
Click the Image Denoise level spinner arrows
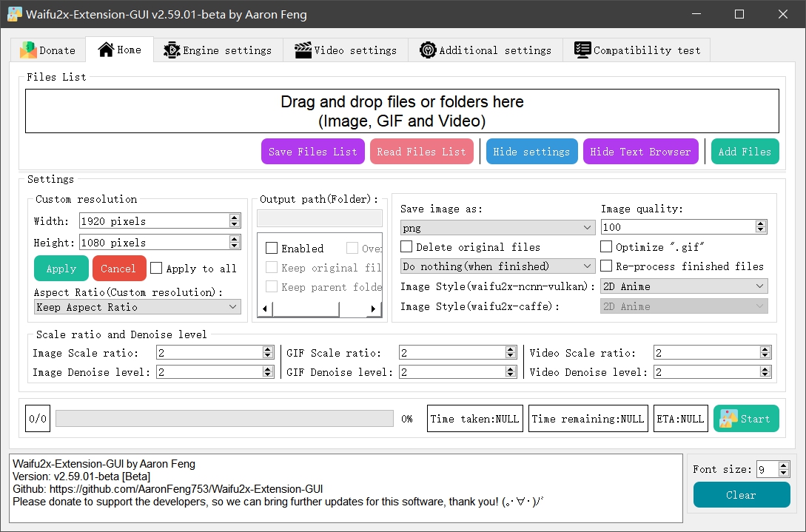tap(267, 371)
